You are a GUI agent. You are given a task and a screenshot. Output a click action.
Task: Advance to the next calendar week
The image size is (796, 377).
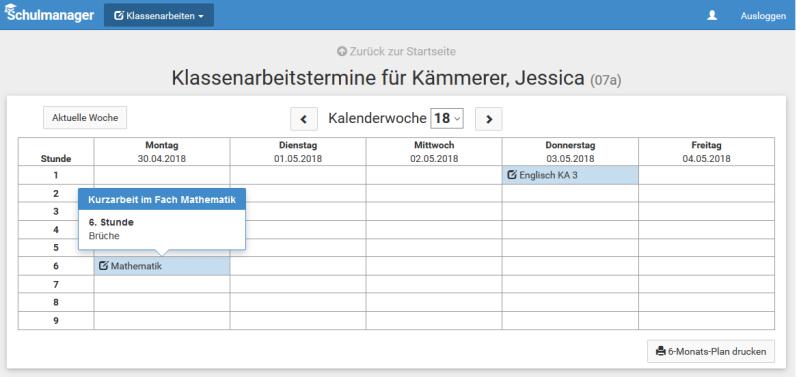click(488, 119)
